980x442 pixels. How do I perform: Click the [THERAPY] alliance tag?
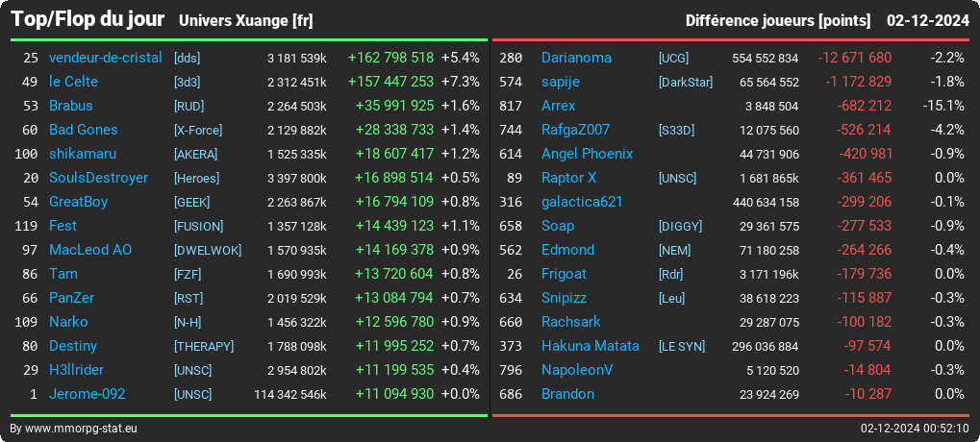pos(204,347)
